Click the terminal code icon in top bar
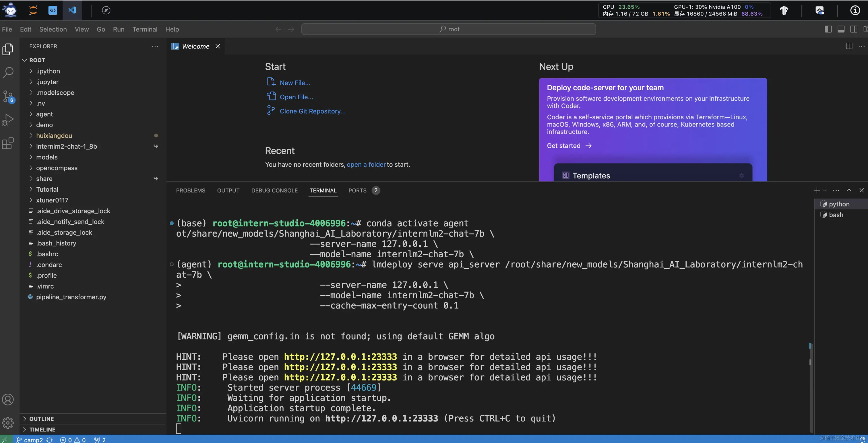 click(x=53, y=10)
